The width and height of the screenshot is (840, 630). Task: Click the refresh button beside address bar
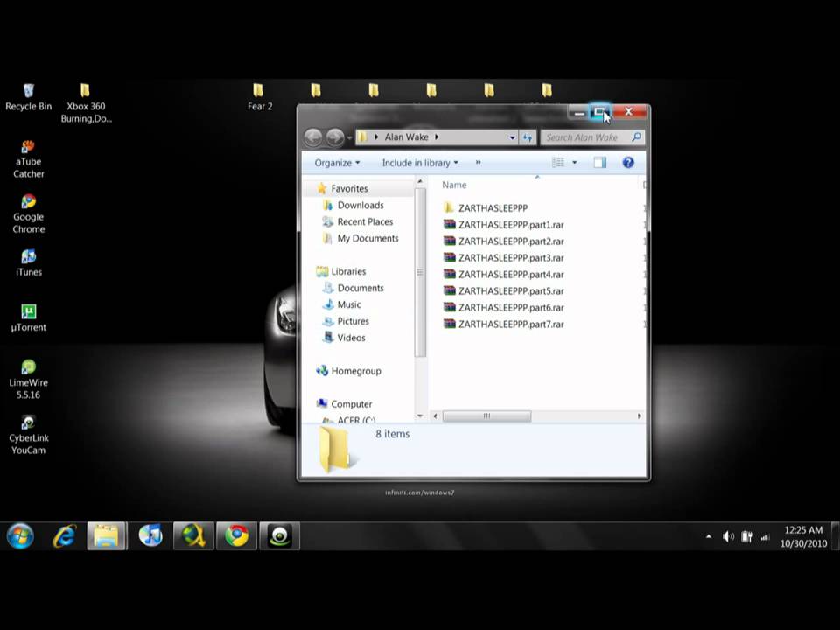(528, 137)
